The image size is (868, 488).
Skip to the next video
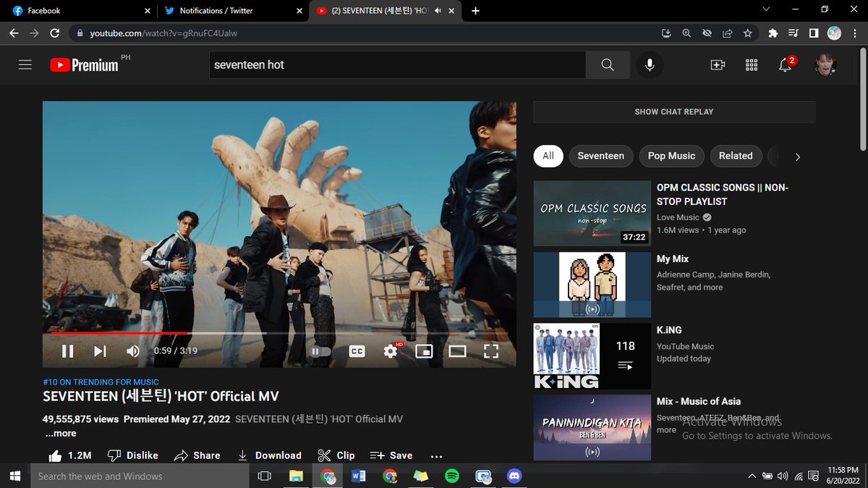(100, 351)
